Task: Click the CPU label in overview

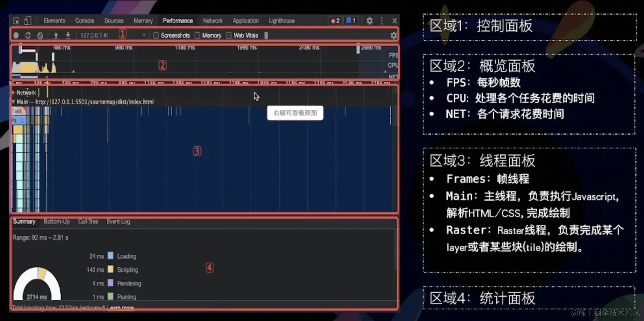Action: coord(392,65)
